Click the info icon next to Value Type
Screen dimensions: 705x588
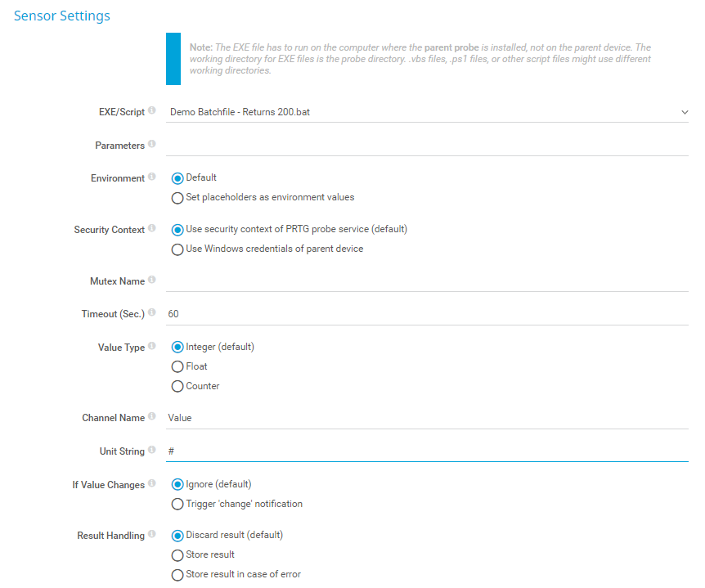(152, 347)
